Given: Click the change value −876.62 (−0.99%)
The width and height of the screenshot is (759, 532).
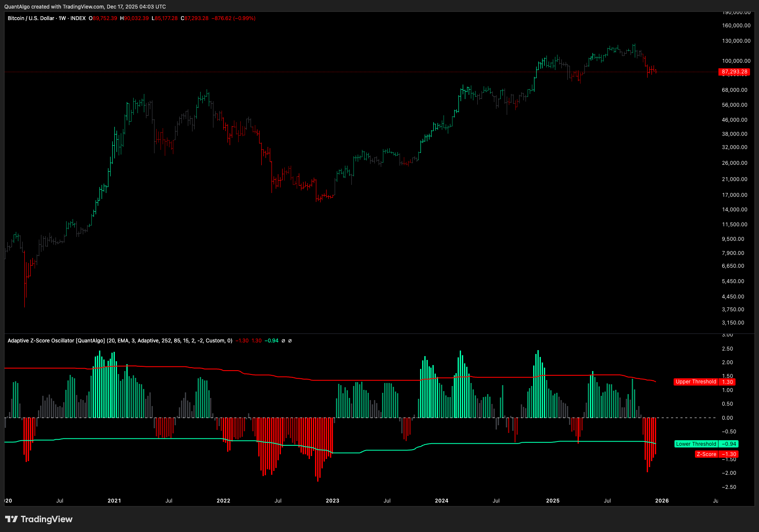Looking at the screenshot, I should point(234,18).
